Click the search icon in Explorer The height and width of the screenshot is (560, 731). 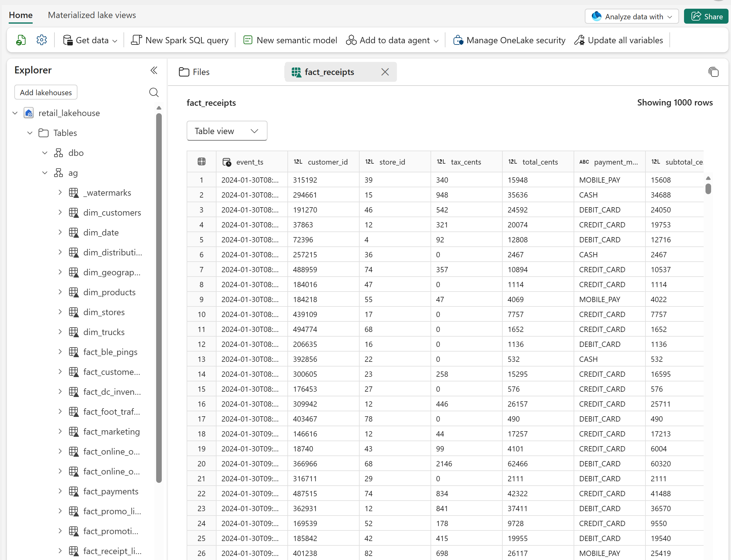pyautogui.click(x=154, y=92)
